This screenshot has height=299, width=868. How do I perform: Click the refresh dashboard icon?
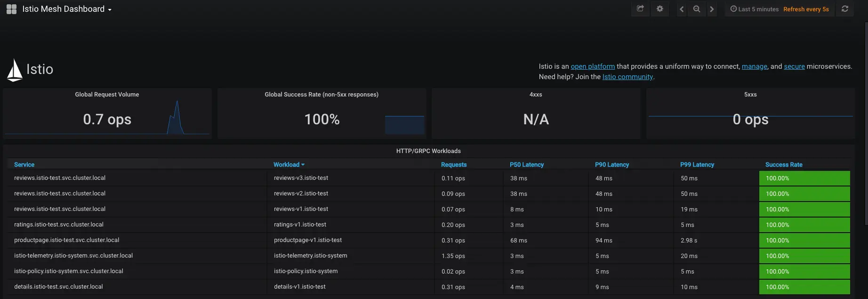(x=845, y=9)
